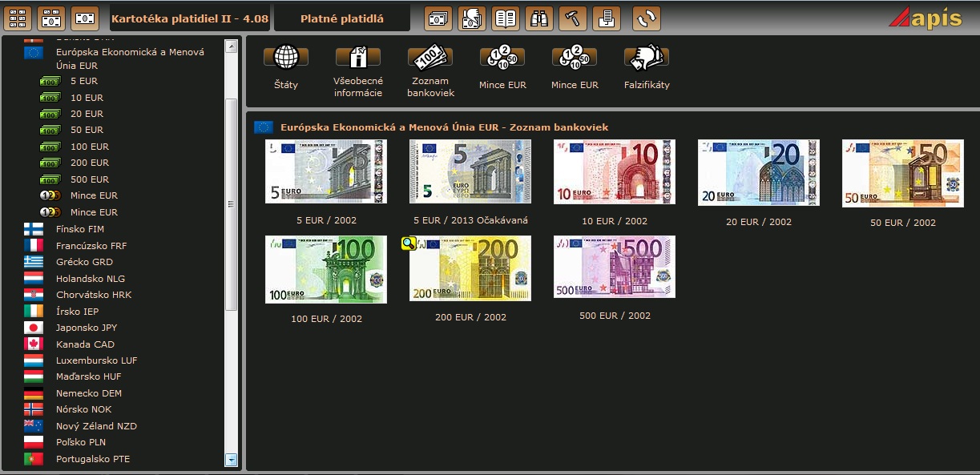Image resolution: width=980 pixels, height=475 pixels.
Task: Select Kartotéka platidiel II - 4.08 title tab
Action: (189, 18)
